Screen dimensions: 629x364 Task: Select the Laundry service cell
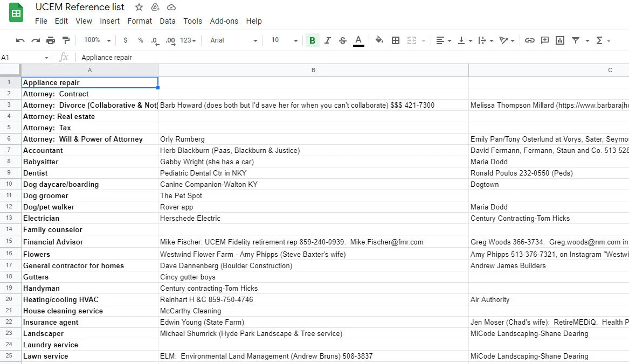click(89, 345)
